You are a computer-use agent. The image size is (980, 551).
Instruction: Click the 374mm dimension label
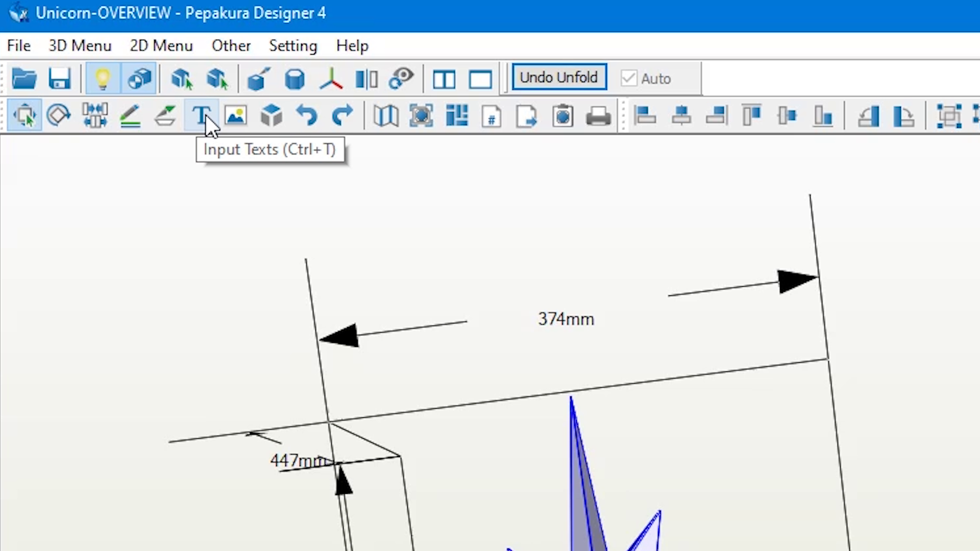566,319
